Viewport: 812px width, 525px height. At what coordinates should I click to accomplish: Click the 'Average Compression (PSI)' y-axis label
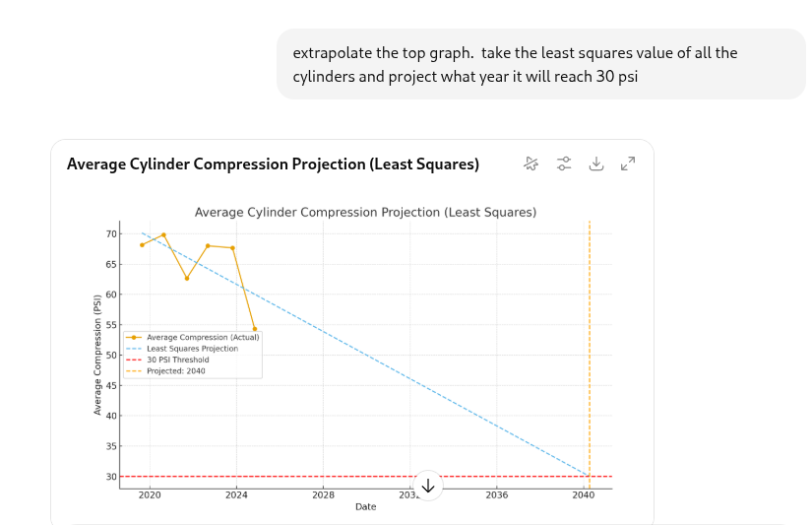click(x=97, y=355)
